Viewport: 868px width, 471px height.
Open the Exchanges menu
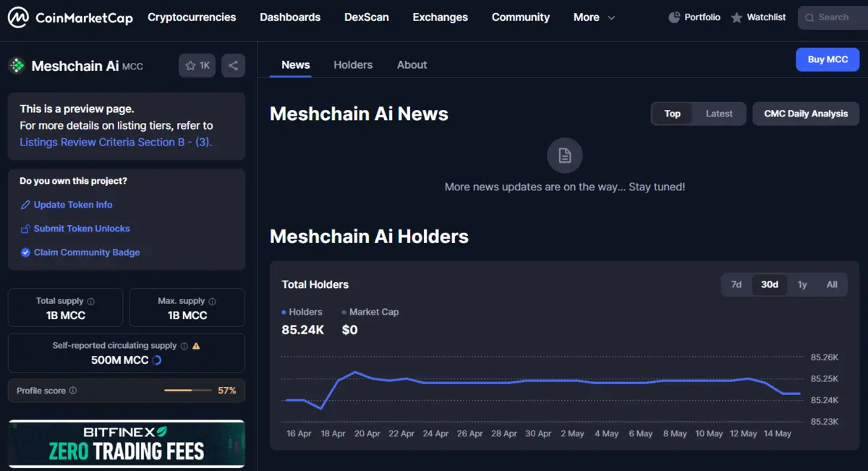441,17
